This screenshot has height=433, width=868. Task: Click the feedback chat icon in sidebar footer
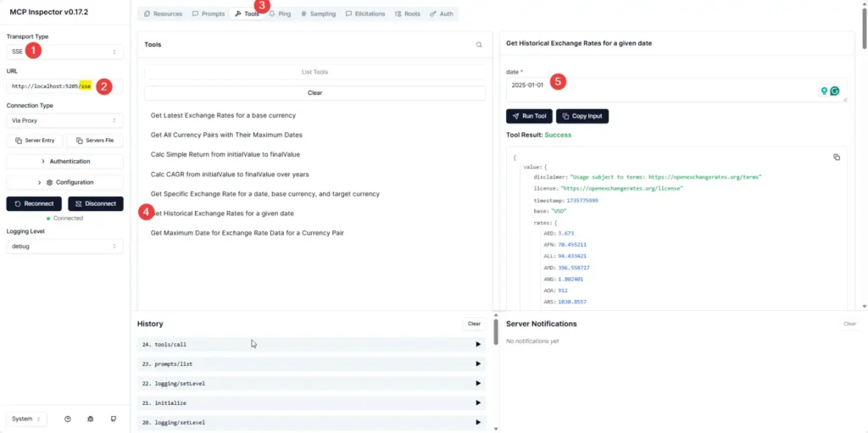[x=113, y=419]
